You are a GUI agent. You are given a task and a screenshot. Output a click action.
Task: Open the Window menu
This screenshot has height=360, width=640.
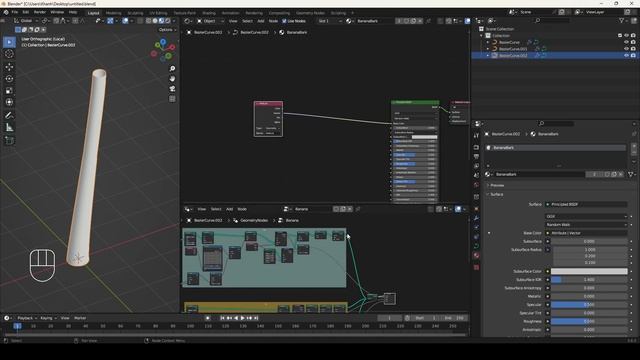pyautogui.click(x=57, y=12)
